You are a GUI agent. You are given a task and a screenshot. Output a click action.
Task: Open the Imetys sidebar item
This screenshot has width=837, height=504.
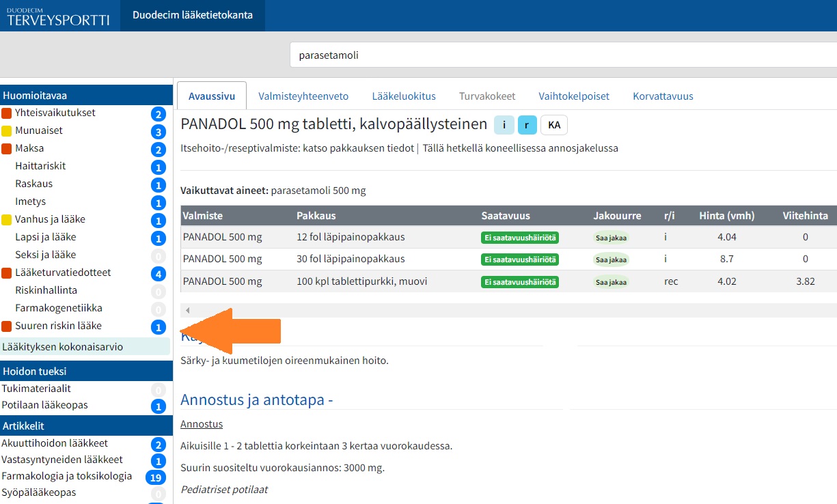click(x=30, y=201)
